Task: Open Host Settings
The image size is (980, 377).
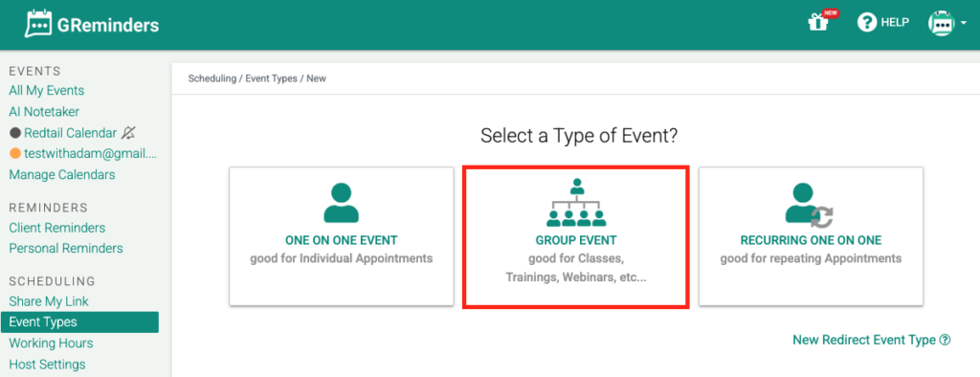Action: 47,364
